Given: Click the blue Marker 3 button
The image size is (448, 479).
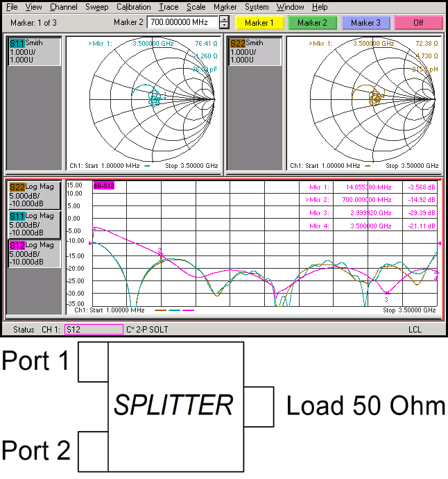Looking at the screenshot, I should point(365,23).
